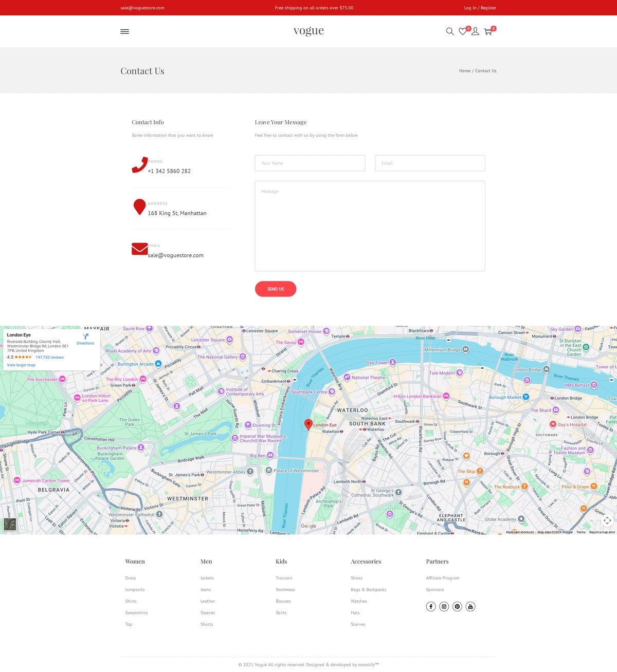Image resolution: width=617 pixels, height=672 pixels.
Task: Open the hamburger menu
Action: click(124, 31)
